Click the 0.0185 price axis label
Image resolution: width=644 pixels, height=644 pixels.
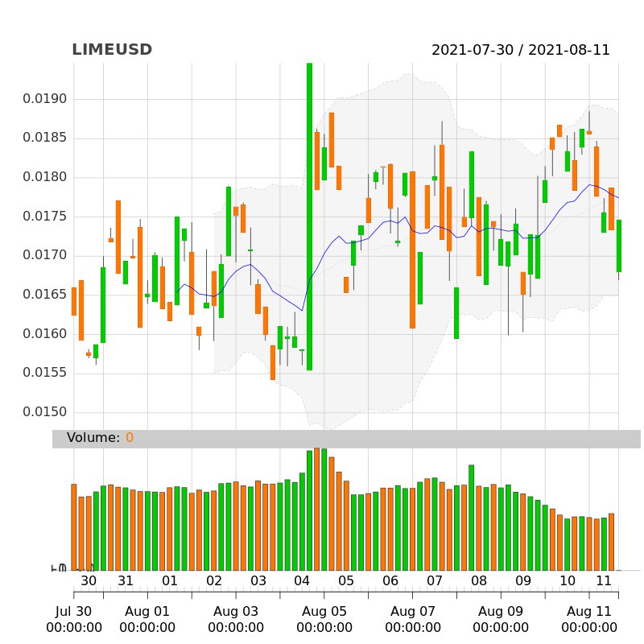click(44, 138)
